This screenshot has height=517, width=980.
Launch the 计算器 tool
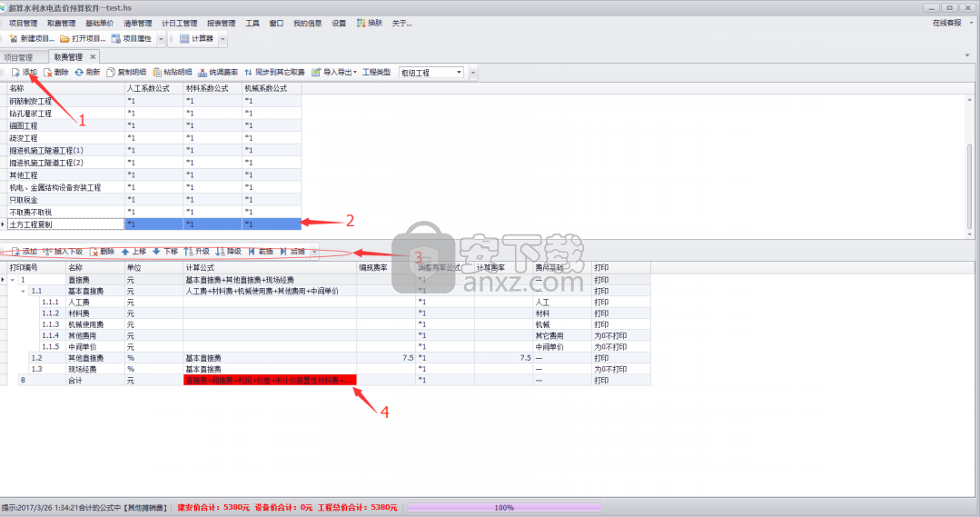197,39
